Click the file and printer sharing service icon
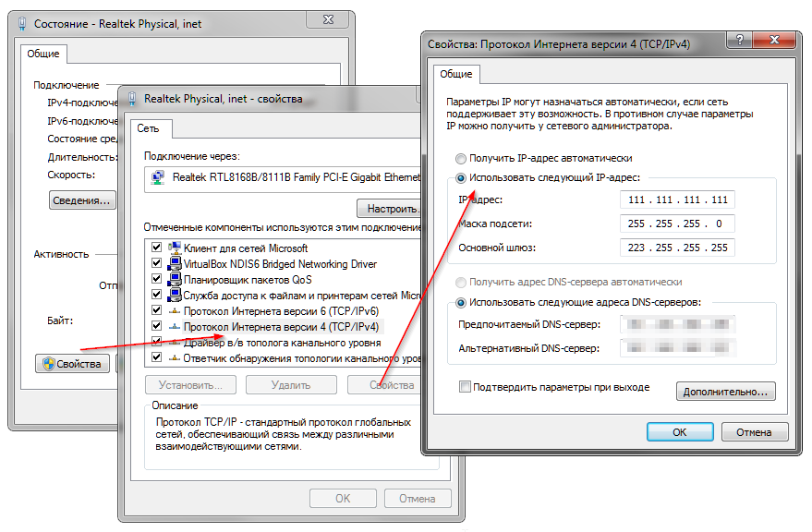Viewport: 812px width, 532px height. pos(175,295)
